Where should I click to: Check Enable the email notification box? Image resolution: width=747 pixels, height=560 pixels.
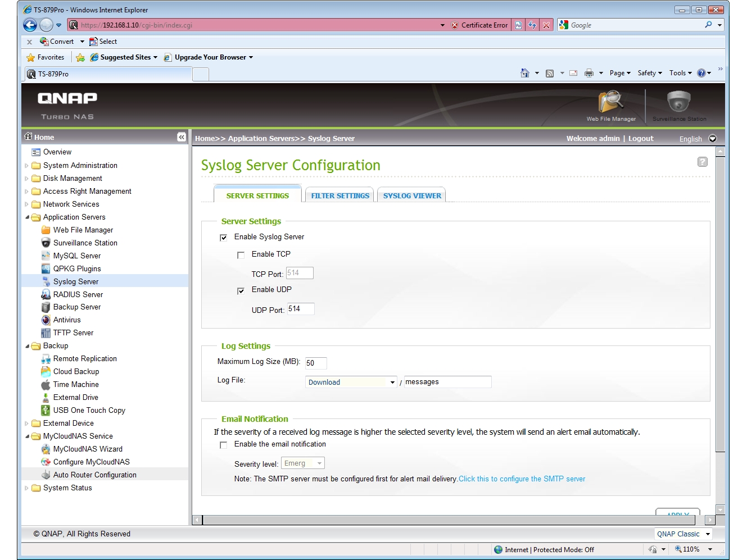223,445
